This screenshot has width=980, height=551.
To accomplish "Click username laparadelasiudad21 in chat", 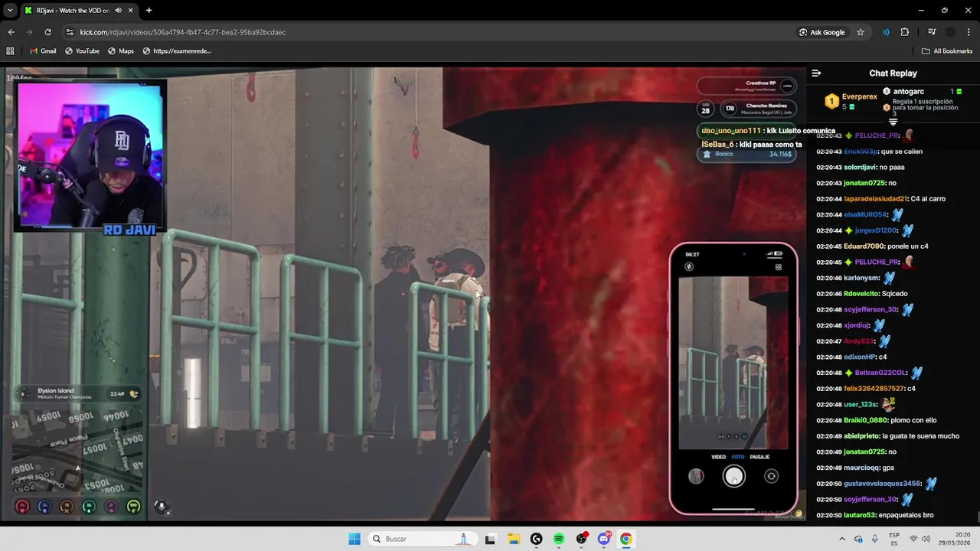I will [x=875, y=199].
